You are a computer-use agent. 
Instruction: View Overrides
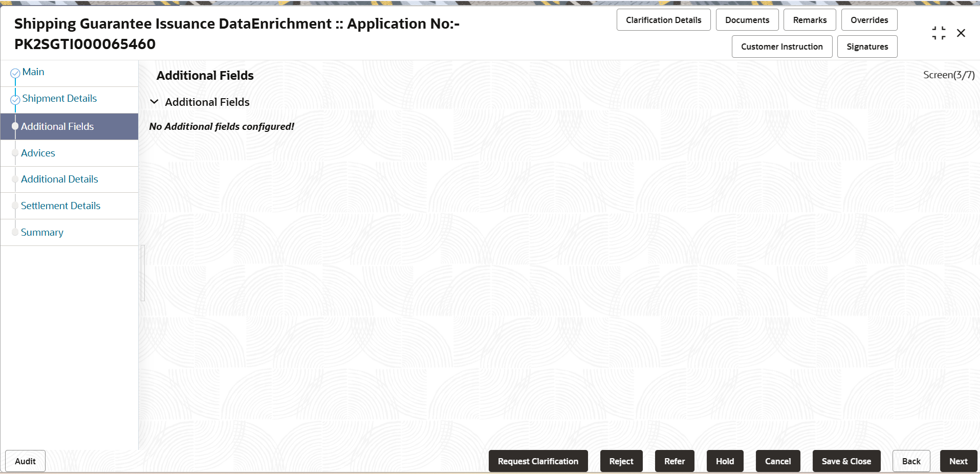point(869,20)
